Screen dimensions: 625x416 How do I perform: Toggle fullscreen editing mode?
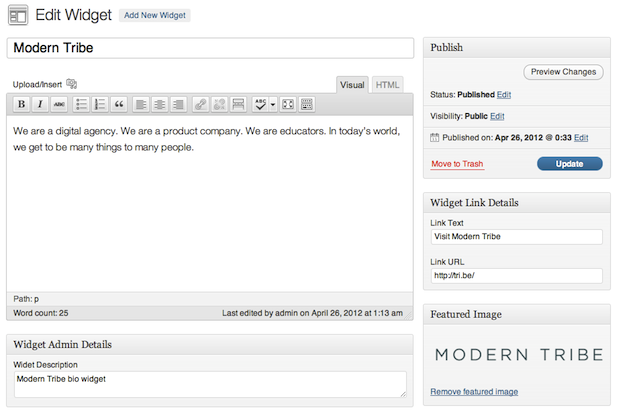click(288, 104)
